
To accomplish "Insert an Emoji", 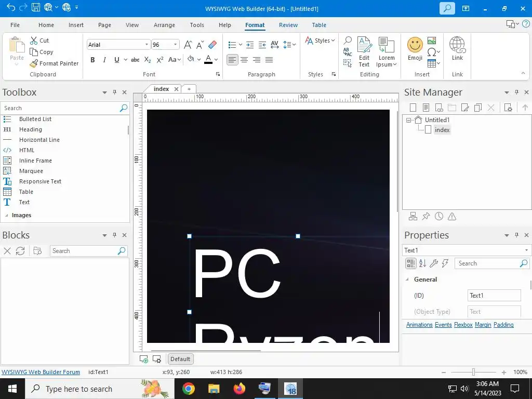I will [415, 48].
